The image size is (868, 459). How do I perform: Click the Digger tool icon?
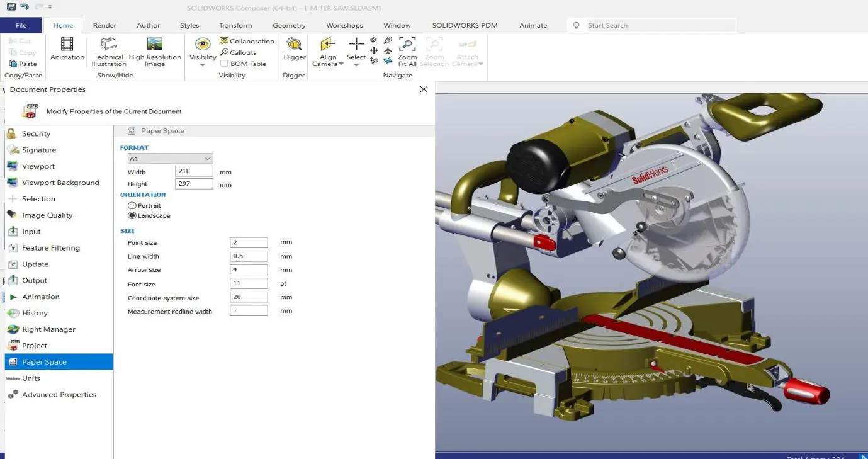(x=294, y=45)
